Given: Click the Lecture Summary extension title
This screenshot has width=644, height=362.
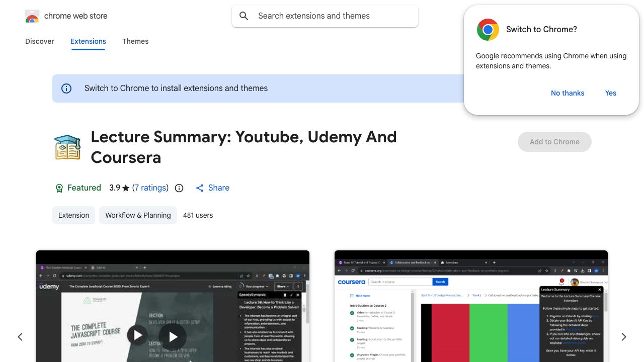Looking at the screenshot, I should click(x=244, y=147).
